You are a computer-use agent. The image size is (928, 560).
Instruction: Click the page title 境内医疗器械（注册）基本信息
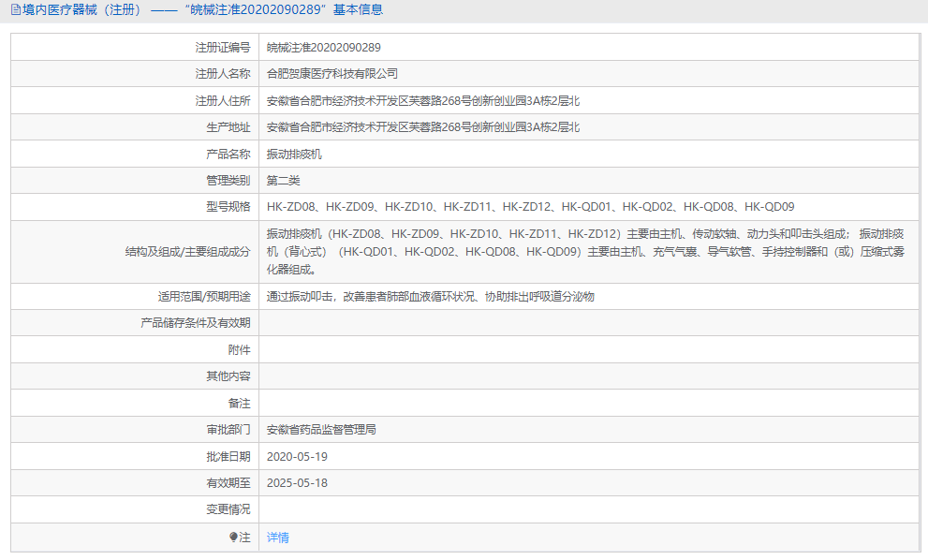point(202,9)
